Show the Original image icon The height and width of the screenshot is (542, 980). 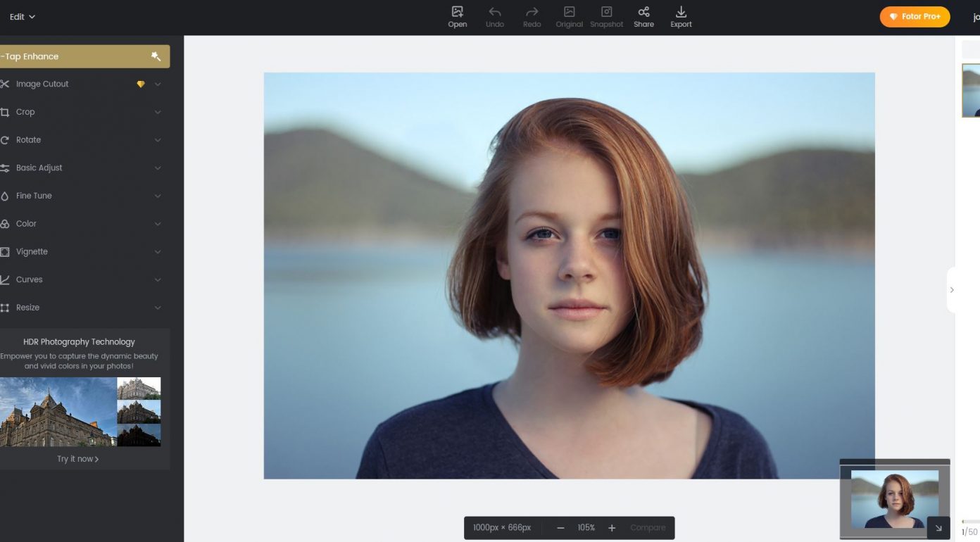[569, 12]
